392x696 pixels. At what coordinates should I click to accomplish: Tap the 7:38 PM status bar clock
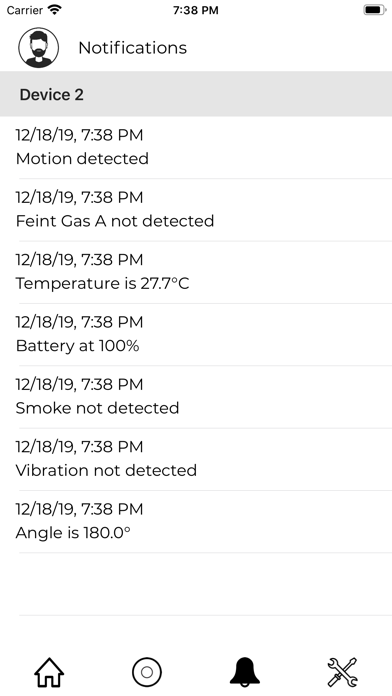click(x=196, y=10)
